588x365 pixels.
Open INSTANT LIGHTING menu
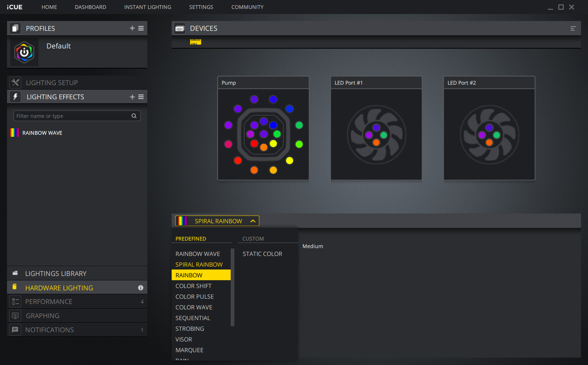pyautogui.click(x=148, y=7)
